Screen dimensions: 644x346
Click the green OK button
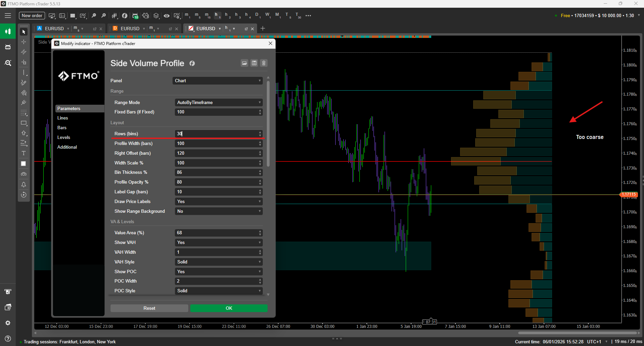pyautogui.click(x=229, y=308)
